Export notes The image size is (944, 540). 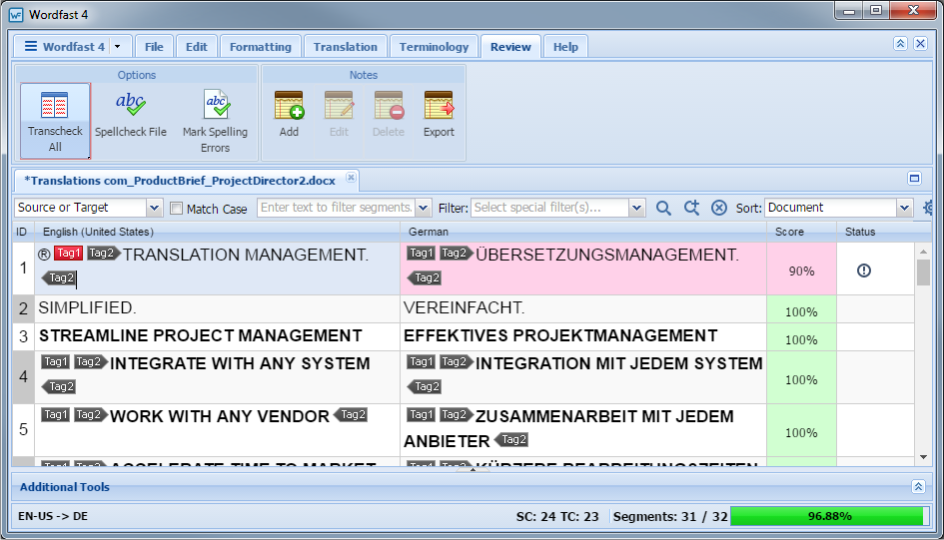click(x=438, y=114)
